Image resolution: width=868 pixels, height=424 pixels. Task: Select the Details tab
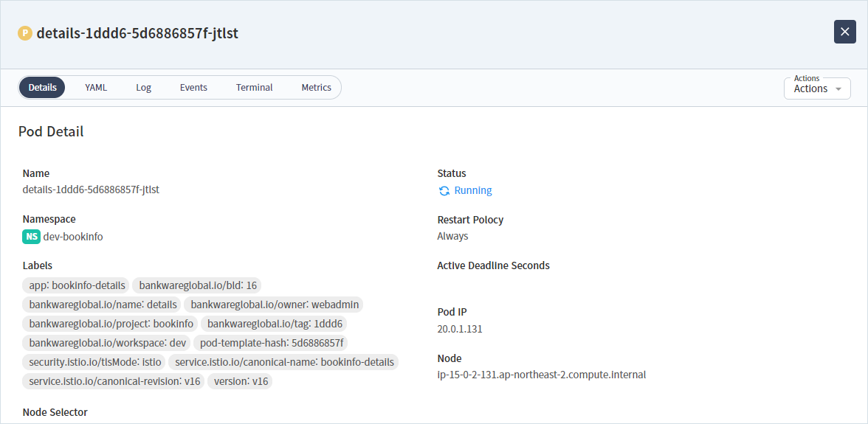(42, 87)
